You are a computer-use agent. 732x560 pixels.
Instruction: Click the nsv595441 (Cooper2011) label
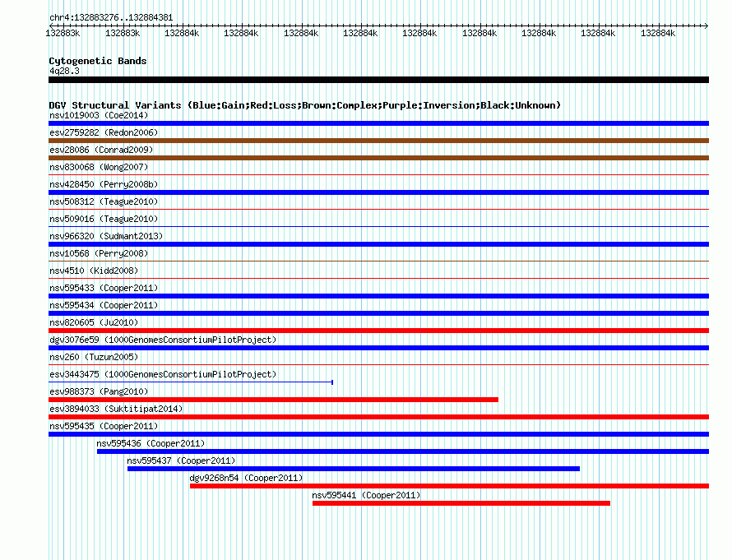[366, 495]
